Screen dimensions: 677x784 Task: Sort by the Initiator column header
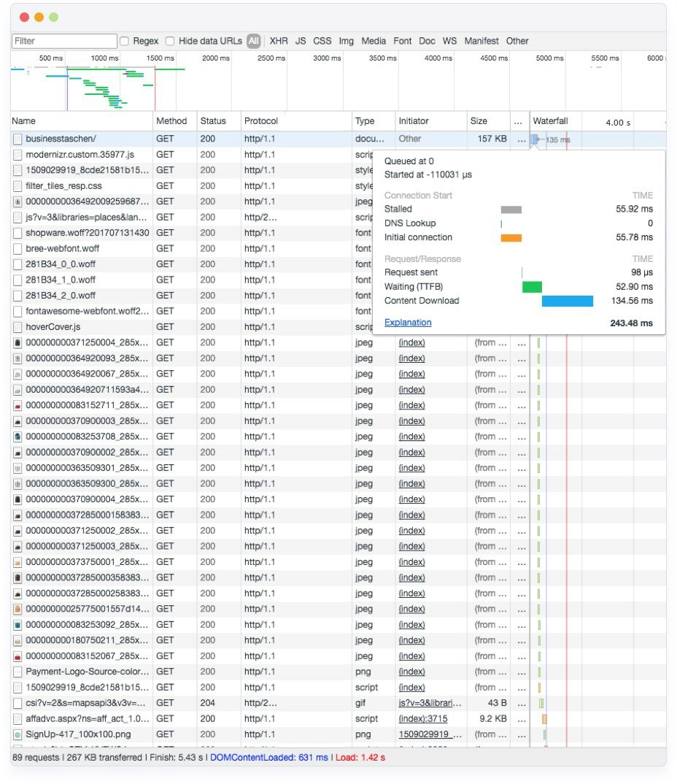(x=431, y=121)
